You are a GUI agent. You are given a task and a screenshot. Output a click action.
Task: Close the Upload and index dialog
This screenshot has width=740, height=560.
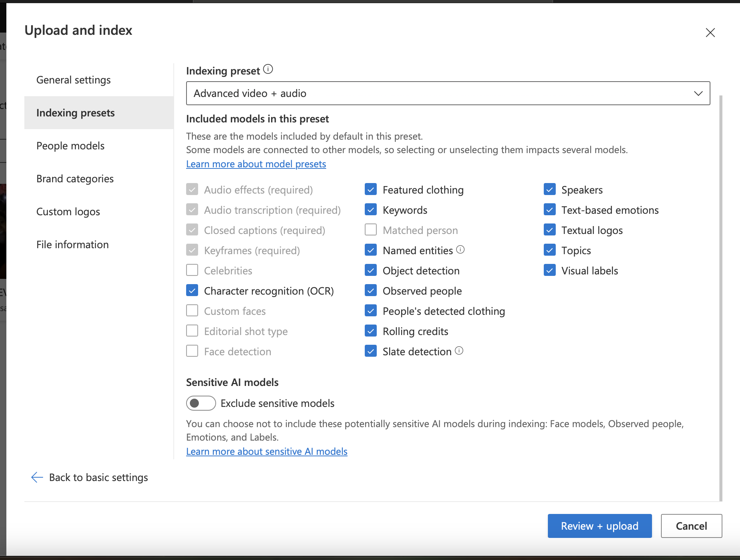(710, 33)
